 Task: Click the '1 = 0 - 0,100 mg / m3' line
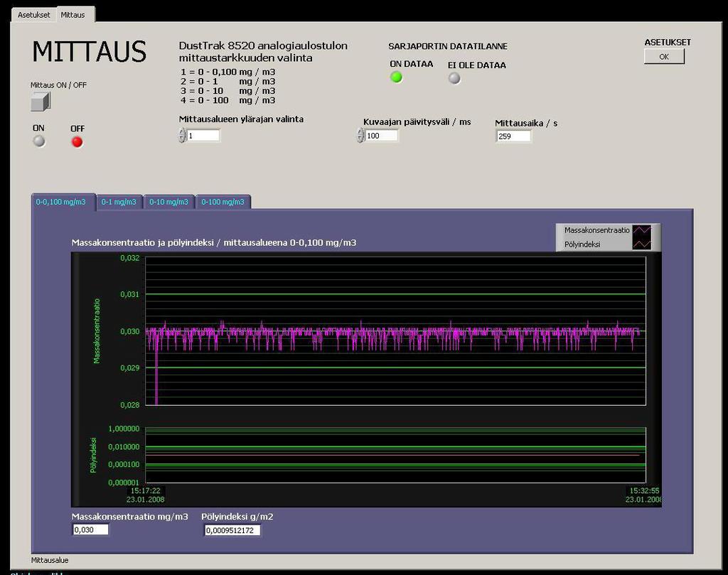[x=228, y=72]
